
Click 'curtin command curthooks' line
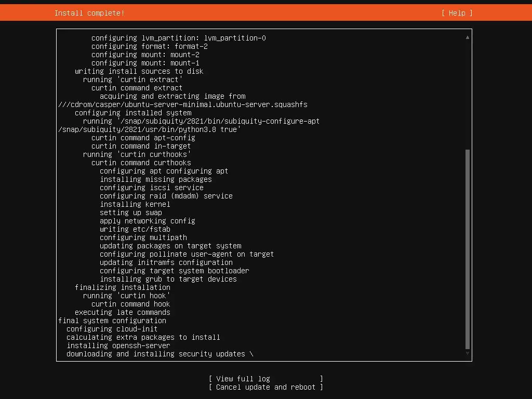point(141,163)
